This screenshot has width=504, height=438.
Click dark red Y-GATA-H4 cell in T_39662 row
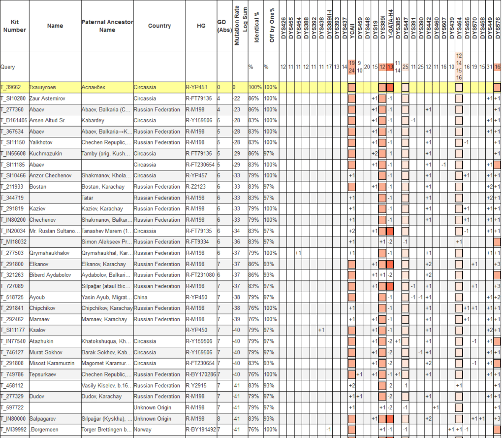(390, 87)
